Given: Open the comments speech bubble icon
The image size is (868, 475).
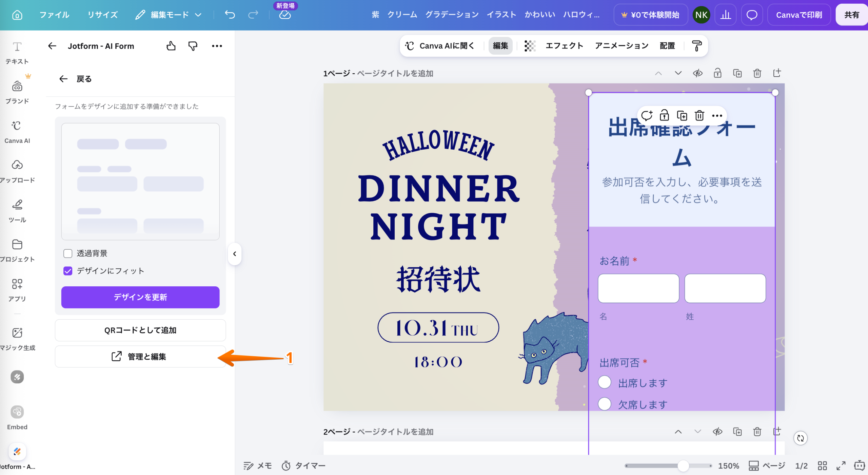Looking at the screenshot, I should (752, 15).
